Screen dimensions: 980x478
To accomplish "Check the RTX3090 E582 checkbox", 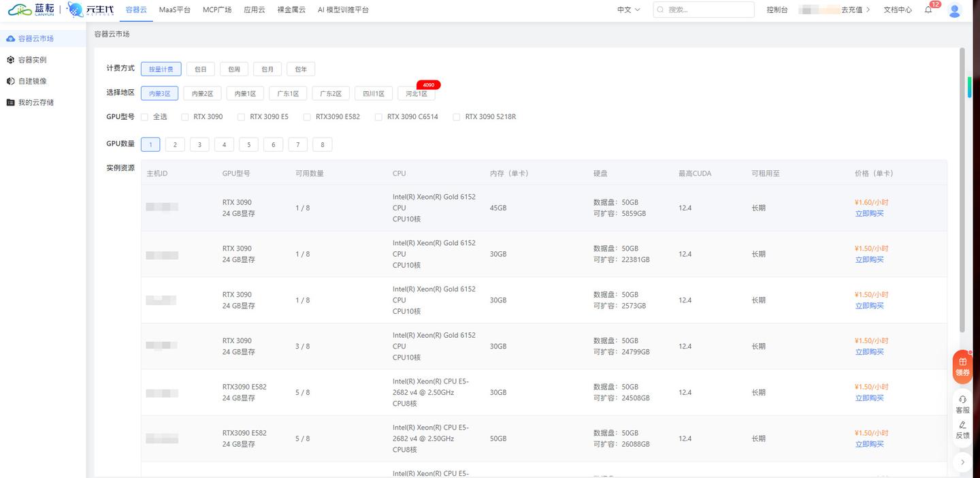I will tap(307, 117).
